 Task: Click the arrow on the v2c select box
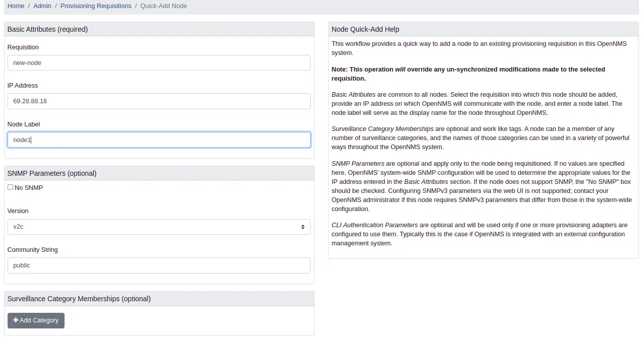[303, 227]
